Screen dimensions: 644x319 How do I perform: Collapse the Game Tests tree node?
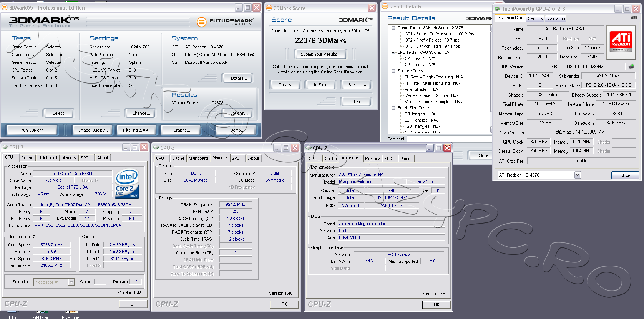pos(393,28)
